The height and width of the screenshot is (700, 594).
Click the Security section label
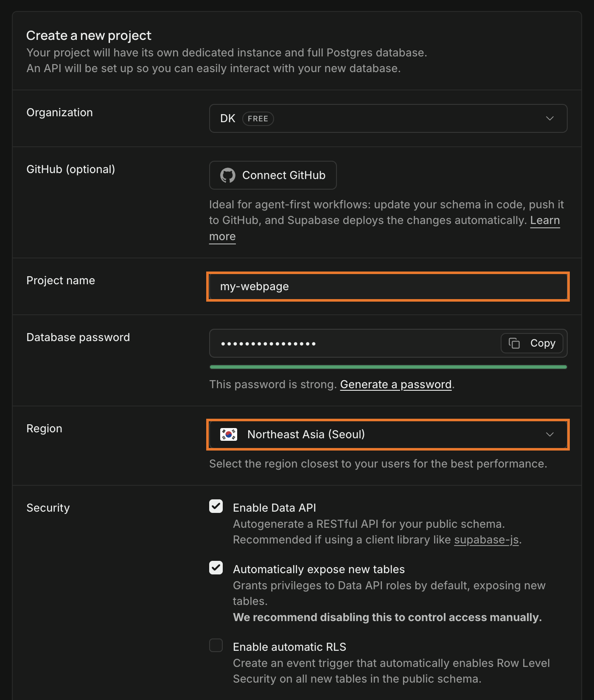point(48,508)
